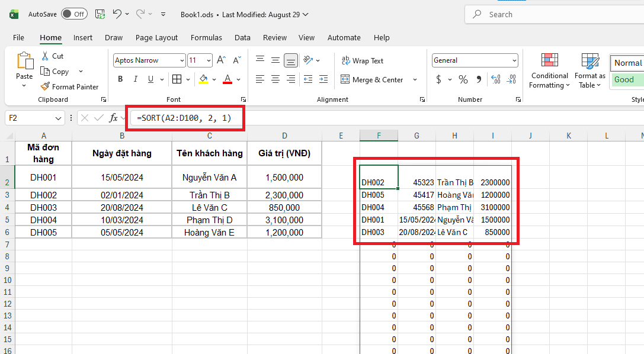Viewport: 644px width, 354px height.
Task: Expand the General number format dropdown
Action: [x=514, y=61]
